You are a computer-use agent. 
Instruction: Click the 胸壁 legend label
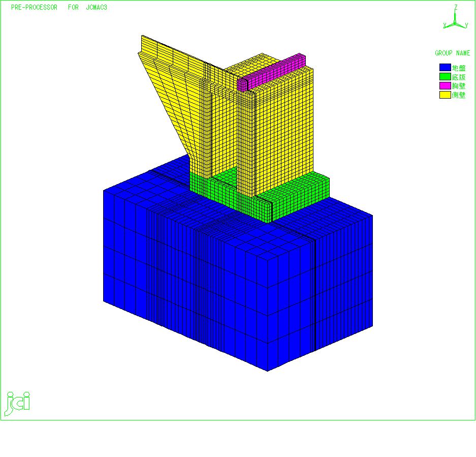[459, 86]
